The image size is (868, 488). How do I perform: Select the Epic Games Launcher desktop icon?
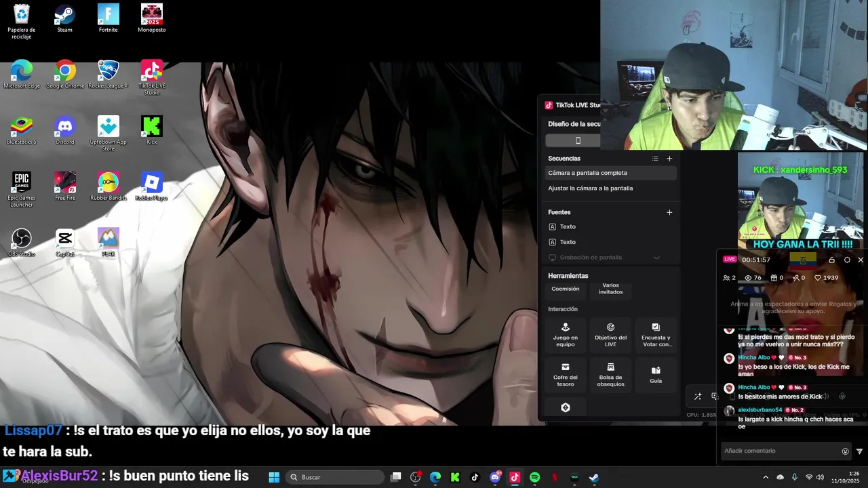click(22, 190)
